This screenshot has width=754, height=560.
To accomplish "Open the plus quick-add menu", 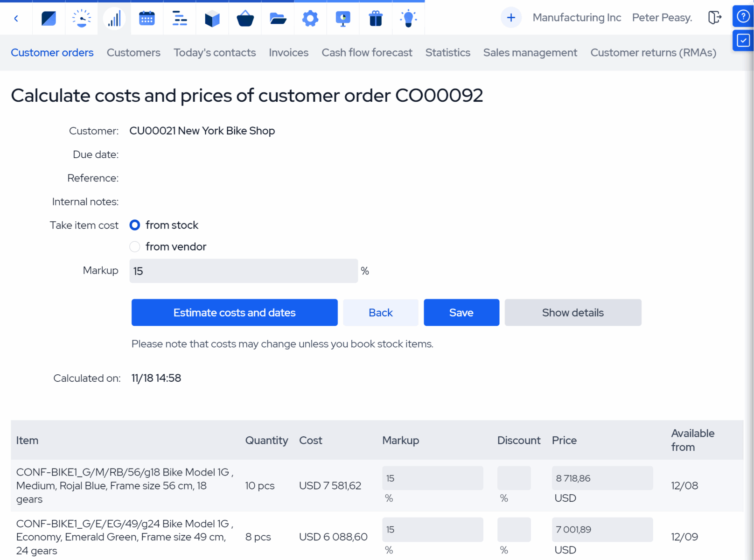I will 511,17.
